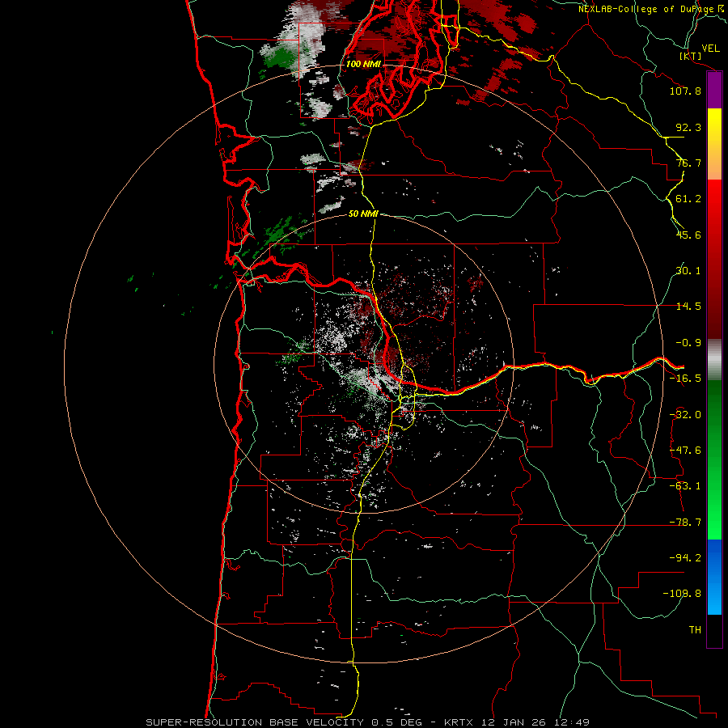Click the 'TH' legend label
This screenshot has width=728, height=728.
[x=695, y=629]
